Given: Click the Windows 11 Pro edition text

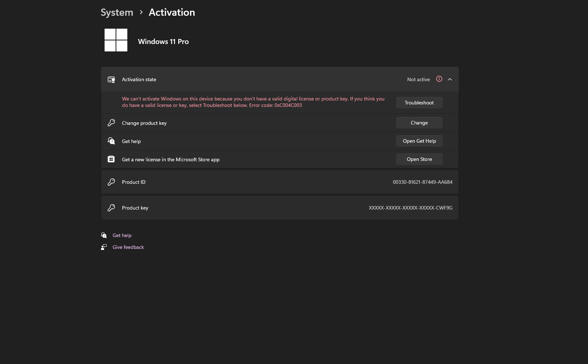Looking at the screenshot, I should click(x=163, y=41).
